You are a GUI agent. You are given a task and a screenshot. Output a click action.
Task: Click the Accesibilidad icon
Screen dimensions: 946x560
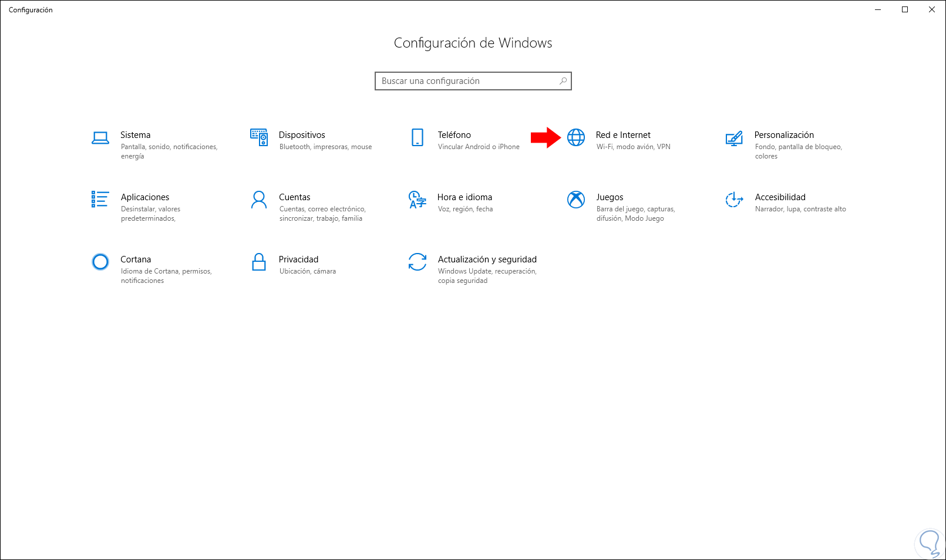(x=734, y=200)
